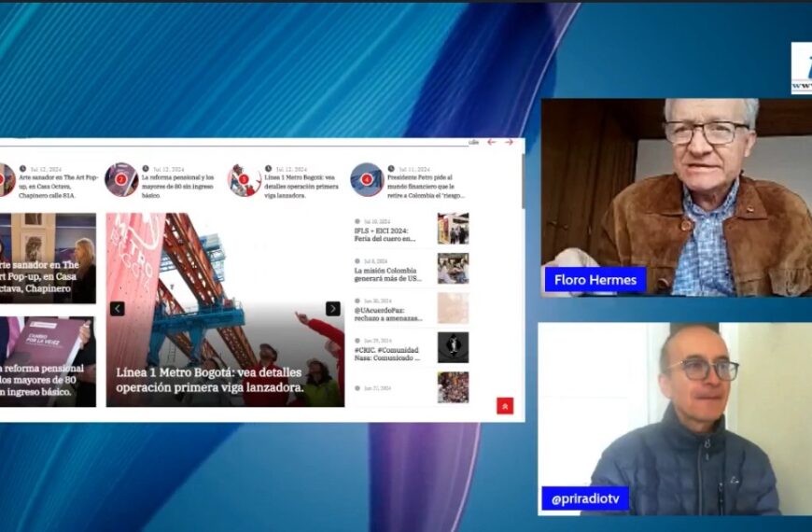Click the 'Jul 10, 2024' date text in sidebar
812x532 pixels.
tap(377, 221)
